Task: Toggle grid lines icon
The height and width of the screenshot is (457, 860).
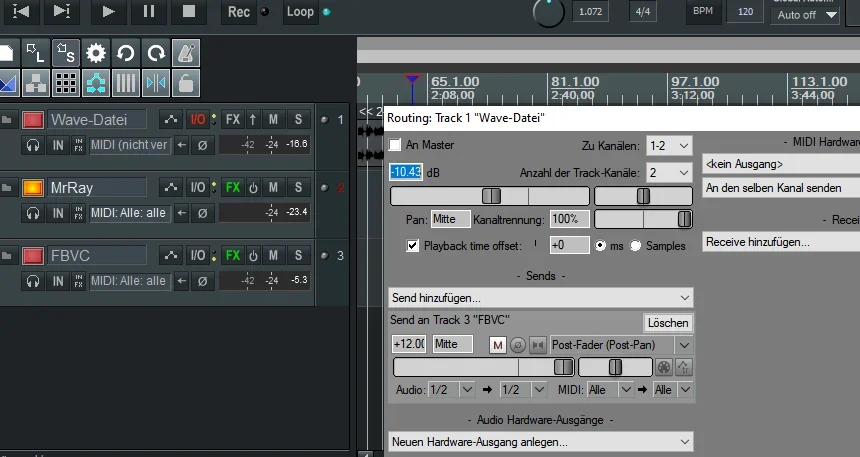Action: pyautogui.click(x=126, y=83)
